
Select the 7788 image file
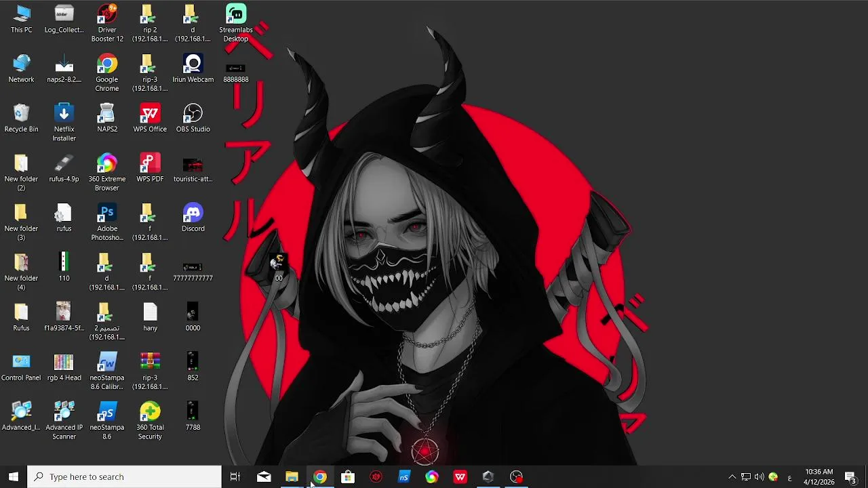point(193,416)
